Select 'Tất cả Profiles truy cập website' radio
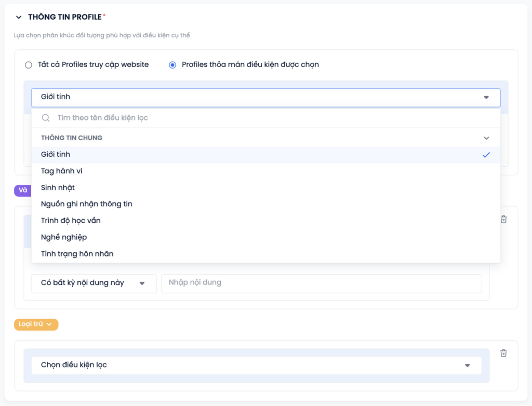The width and height of the screenshot is (532, 406). pos(29,65)
